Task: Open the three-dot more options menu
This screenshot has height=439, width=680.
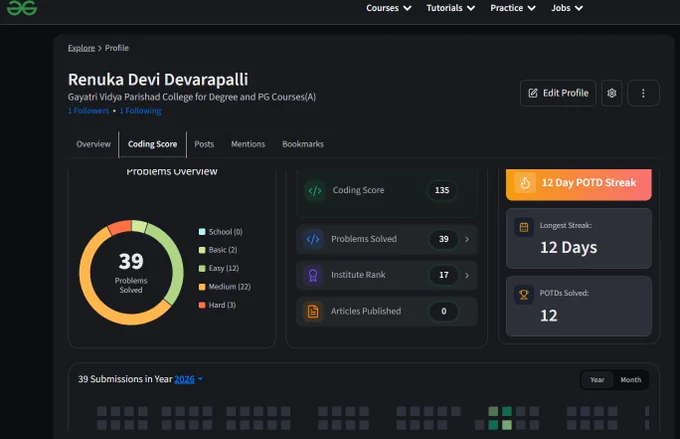Action: coord(643,93)
